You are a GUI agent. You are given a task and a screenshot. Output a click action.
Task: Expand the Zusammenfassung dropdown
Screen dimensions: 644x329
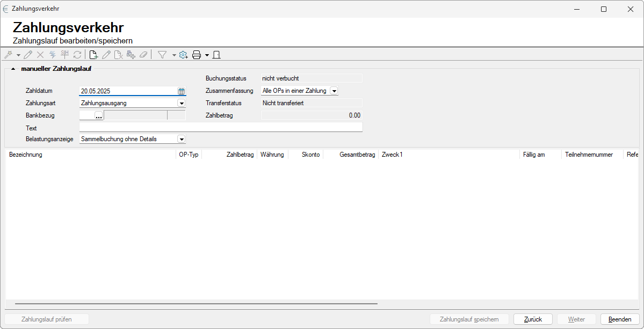click(334, 91)
